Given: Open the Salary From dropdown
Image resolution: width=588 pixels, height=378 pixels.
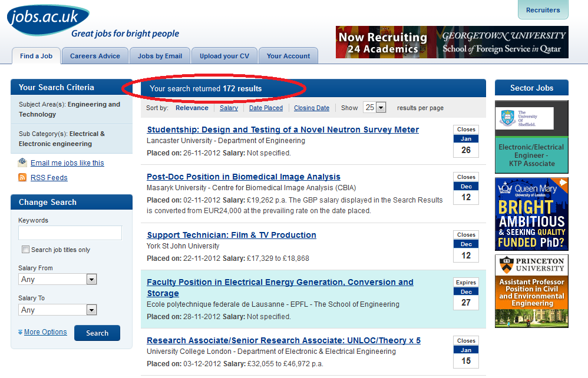Looking at the screenshot, I should (x=57, y=279).
